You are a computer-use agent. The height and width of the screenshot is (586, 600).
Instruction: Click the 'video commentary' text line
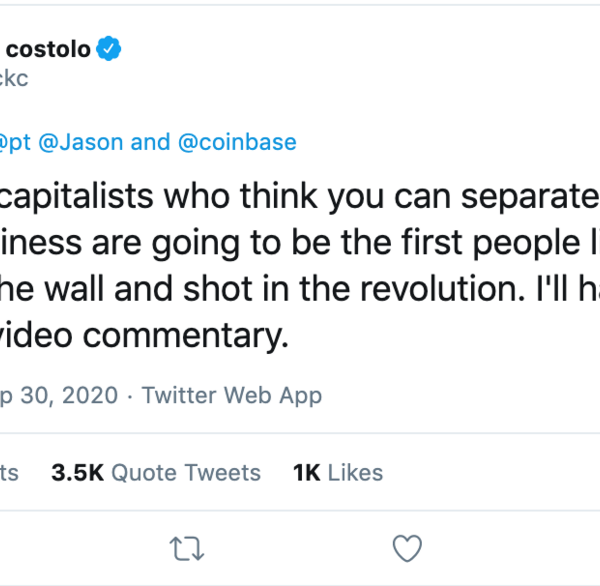tap(143, 335)
